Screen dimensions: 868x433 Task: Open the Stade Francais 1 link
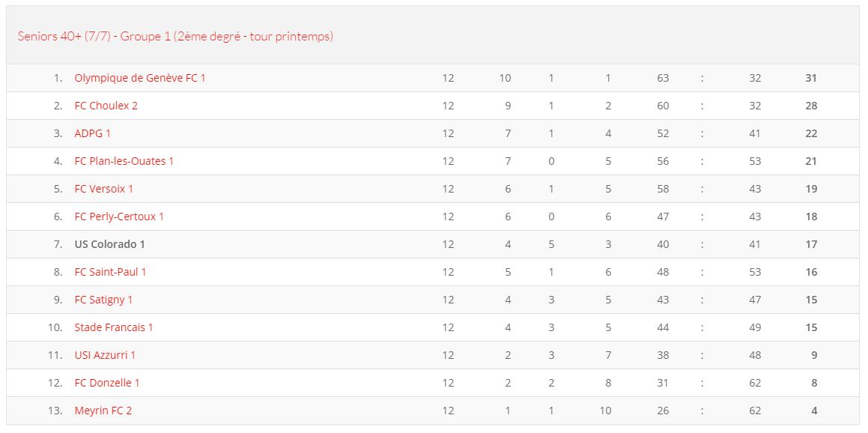coord(114,327)
